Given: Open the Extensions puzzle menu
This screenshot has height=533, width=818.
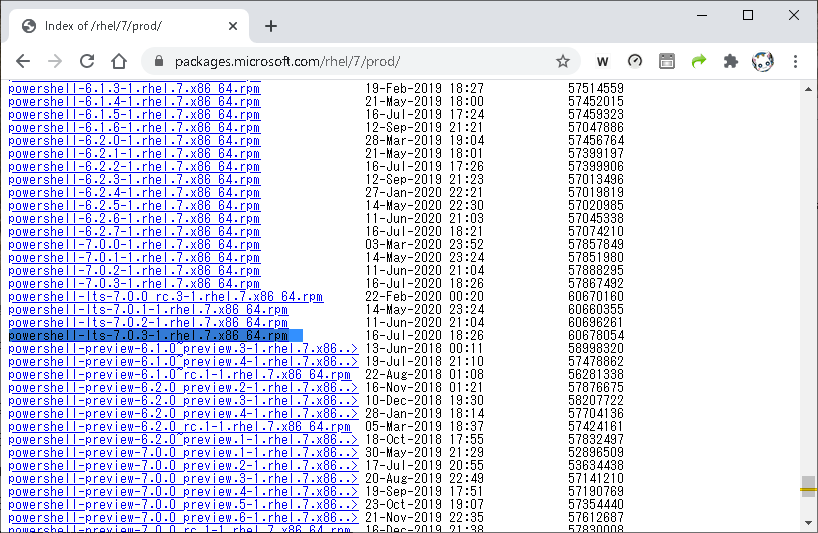Looking at the screenshot, I should click(731, 62).
